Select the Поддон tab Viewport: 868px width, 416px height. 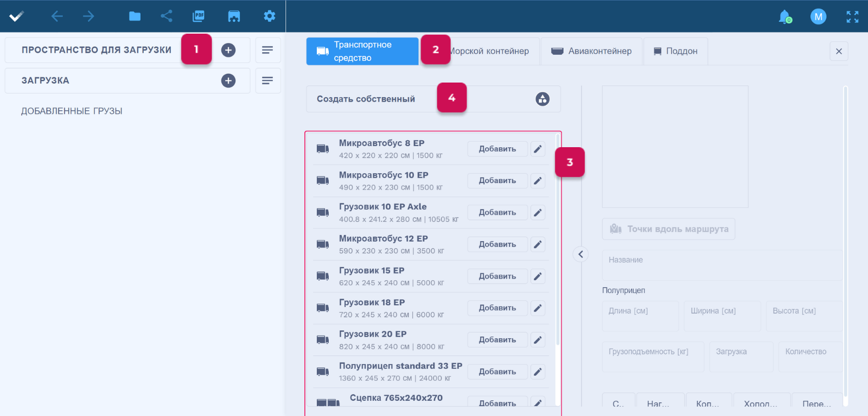pos(675,51)
